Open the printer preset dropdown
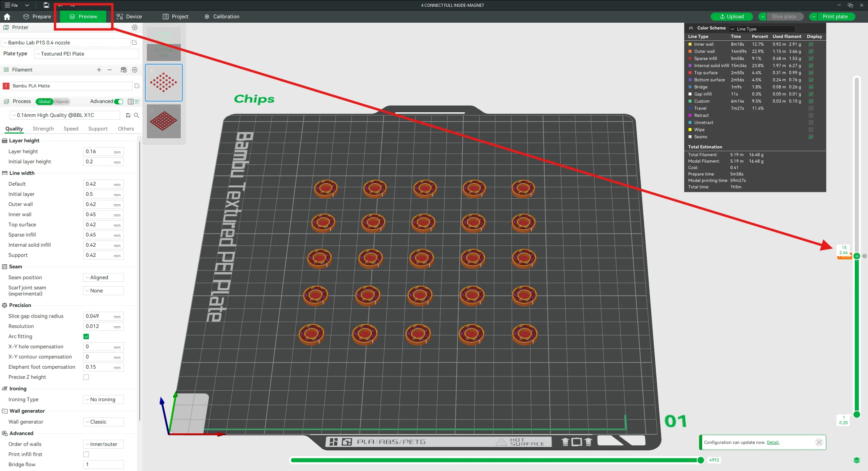The image size is (868, 471). 66,43
